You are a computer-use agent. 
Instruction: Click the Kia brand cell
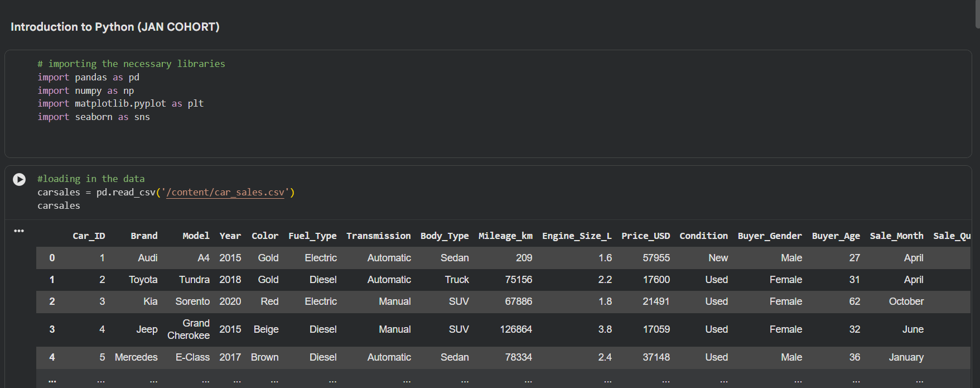(151, 301)
